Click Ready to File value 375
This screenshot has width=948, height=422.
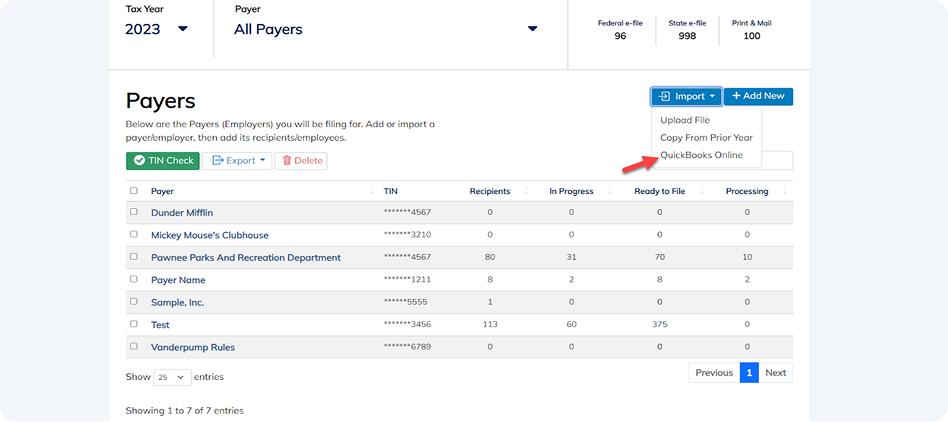(660, 325)
